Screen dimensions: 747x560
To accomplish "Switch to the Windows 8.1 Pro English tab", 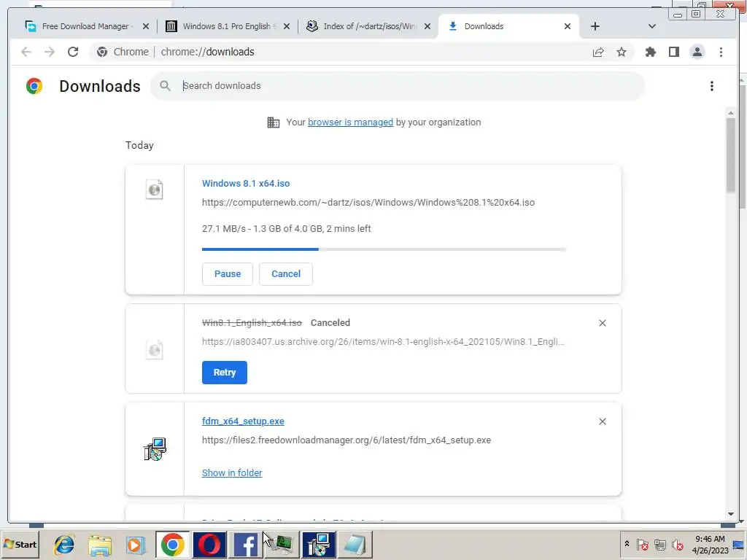I will coord(226,26).
